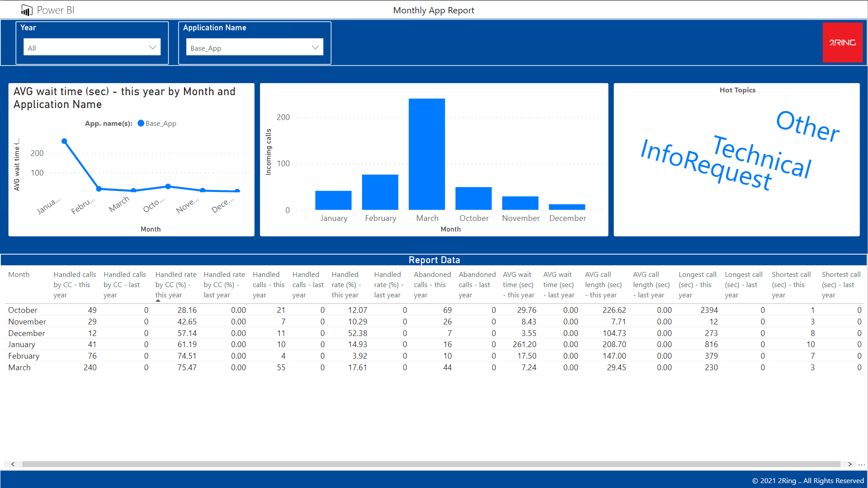Select the October row in Report Data
The height and width of the screenshot is (488, 868).
tap(23, 310)
